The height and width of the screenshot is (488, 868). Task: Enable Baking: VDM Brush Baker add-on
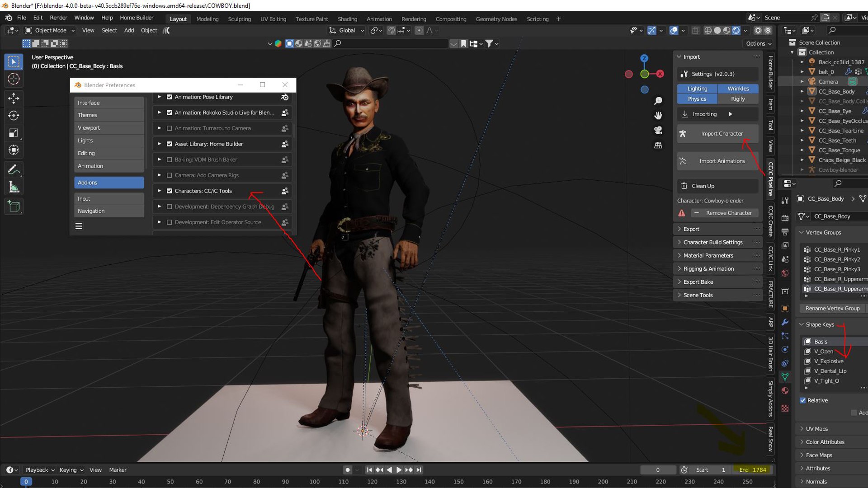point(170,160)
